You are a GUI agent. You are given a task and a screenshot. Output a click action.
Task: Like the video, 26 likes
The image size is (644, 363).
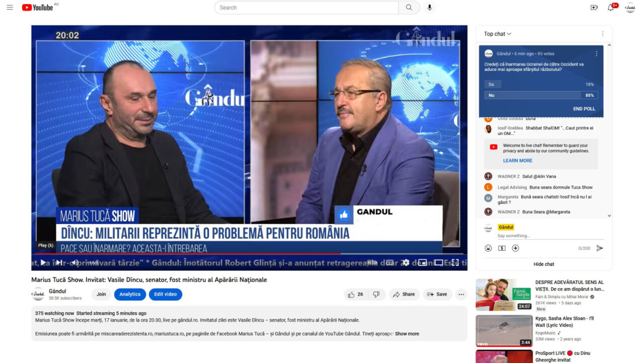tap(356, 295)
